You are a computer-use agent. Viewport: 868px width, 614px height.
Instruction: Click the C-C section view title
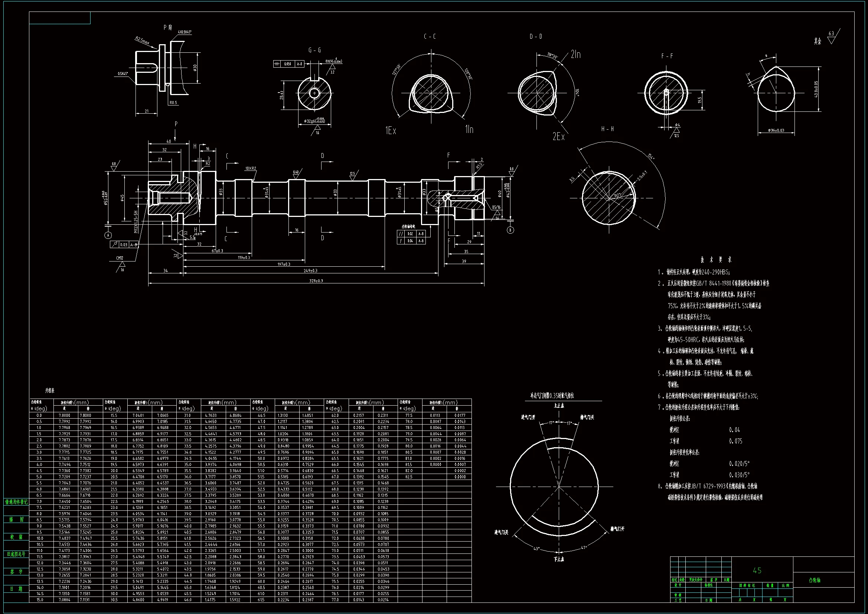(430, 36)
